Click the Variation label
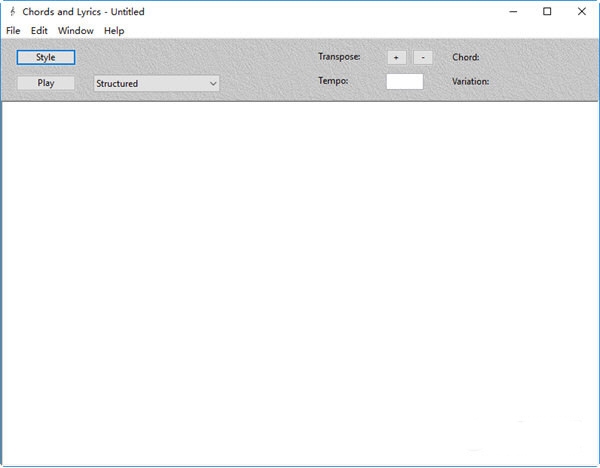Viewport: 600px width, 468px height. click(470, 81)
